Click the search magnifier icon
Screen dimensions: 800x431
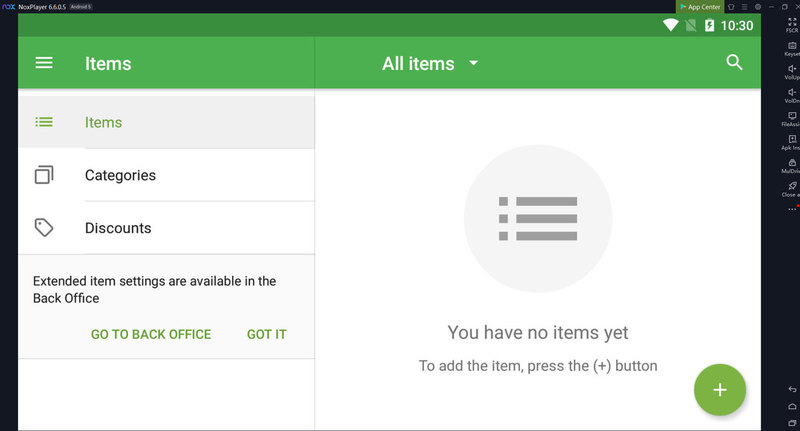(734, 63)
